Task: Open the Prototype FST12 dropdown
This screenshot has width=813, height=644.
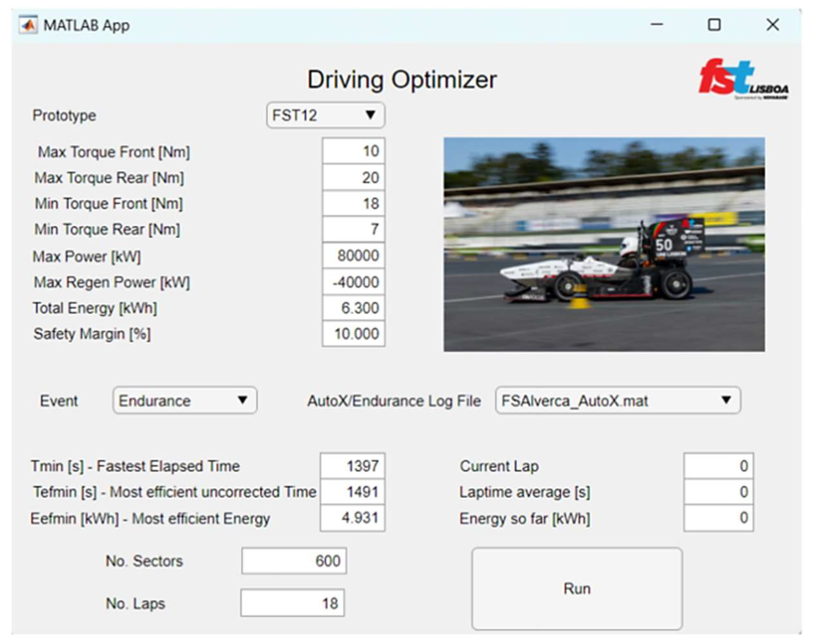Action: 325,115
